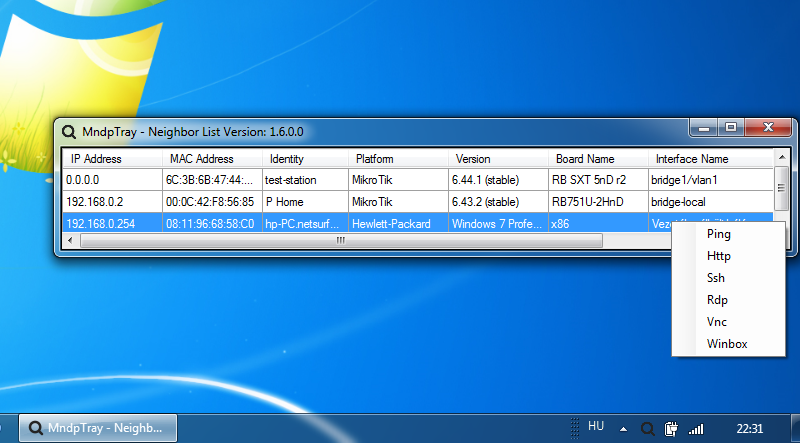
Task: Click MikroTik platform cell in test-station row
Action: (x=398, y=180)
